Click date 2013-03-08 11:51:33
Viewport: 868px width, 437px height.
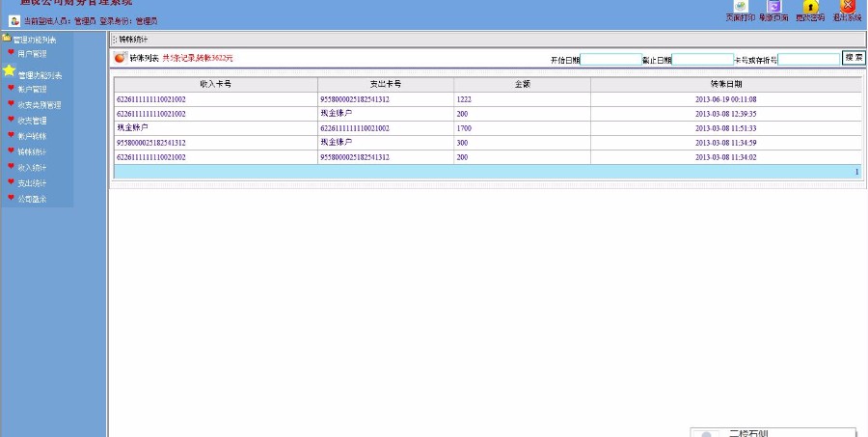tap(725, 128)
